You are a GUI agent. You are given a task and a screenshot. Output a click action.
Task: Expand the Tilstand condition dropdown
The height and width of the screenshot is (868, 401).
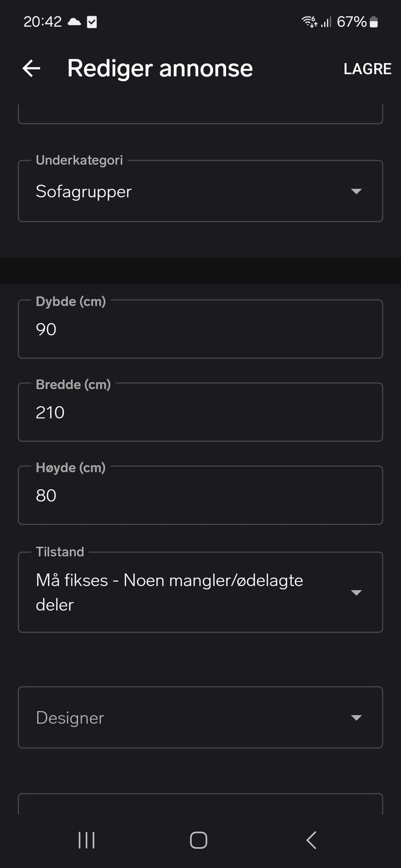tap(200, 592)
